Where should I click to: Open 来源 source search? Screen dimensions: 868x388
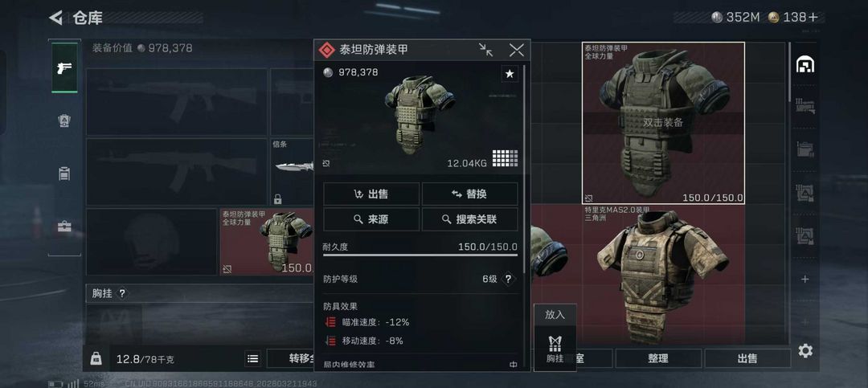pyautogui.click(x=371, y=219)
